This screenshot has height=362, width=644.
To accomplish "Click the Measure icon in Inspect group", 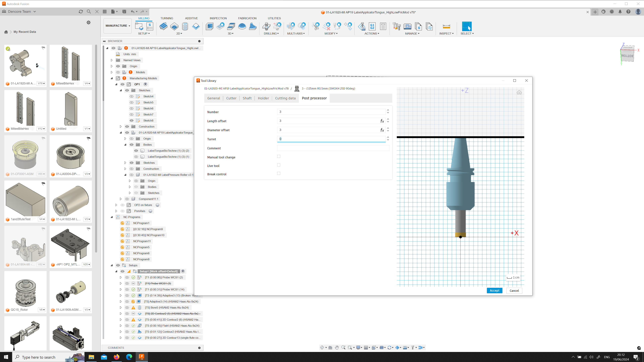I will [x=446, y=26].
